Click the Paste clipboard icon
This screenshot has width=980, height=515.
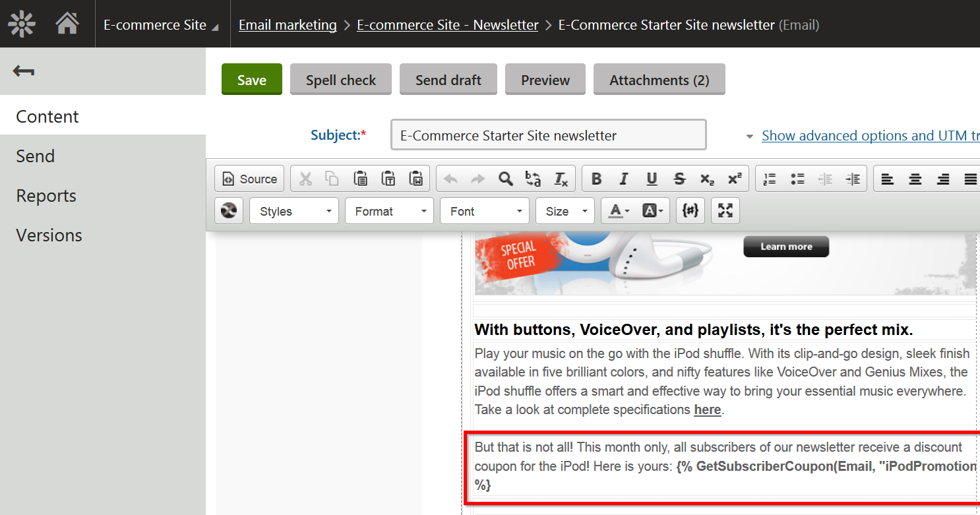point(360,179)
